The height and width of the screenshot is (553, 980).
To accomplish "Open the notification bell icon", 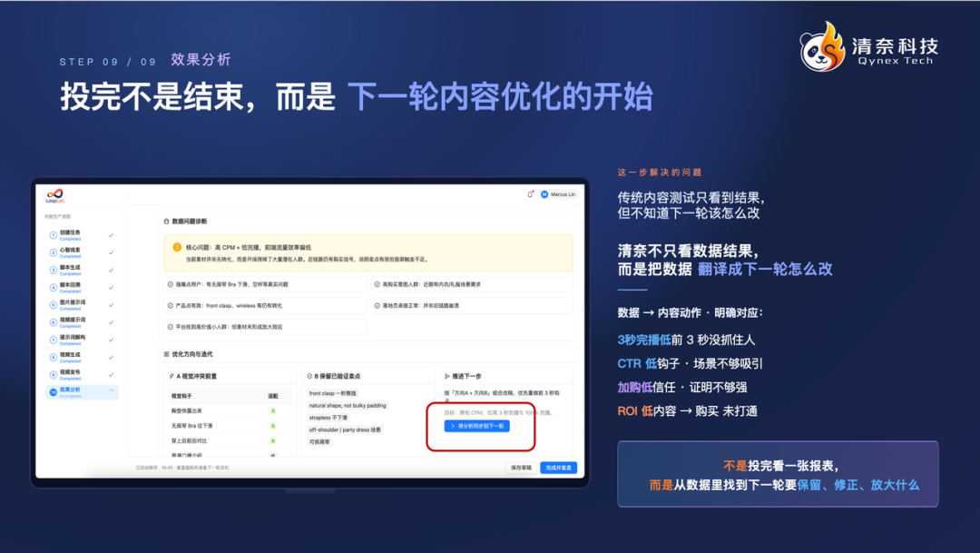I will 530,194.
